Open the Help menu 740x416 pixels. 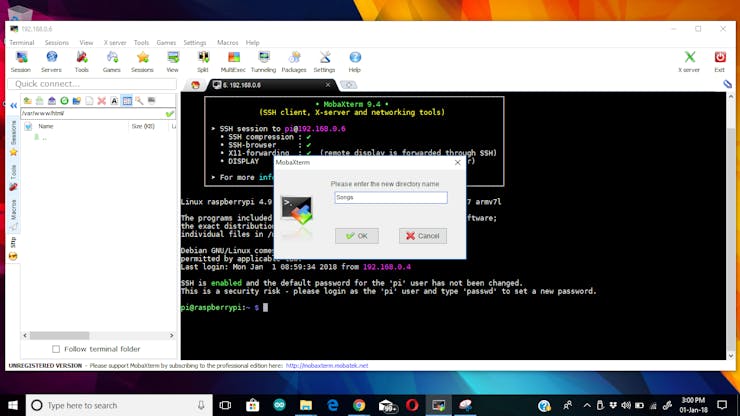click(x=252, y=42)
